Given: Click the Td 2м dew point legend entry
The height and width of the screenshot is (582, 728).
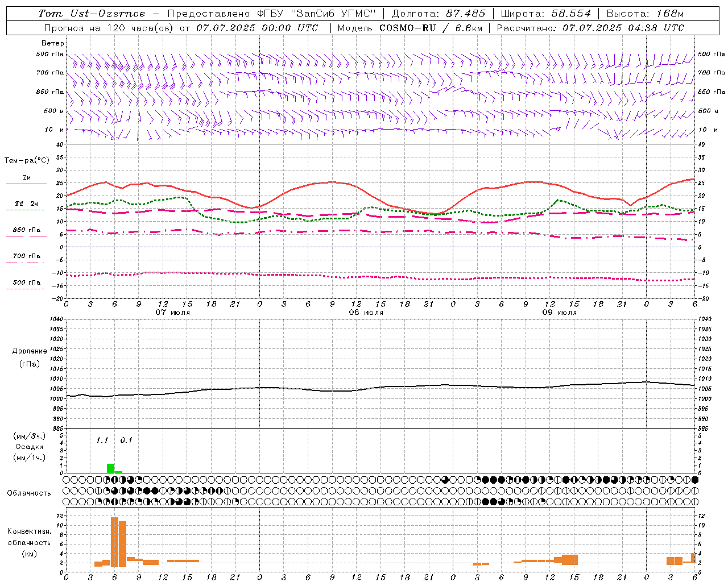Looking at the screenshot, I should 26,203.
